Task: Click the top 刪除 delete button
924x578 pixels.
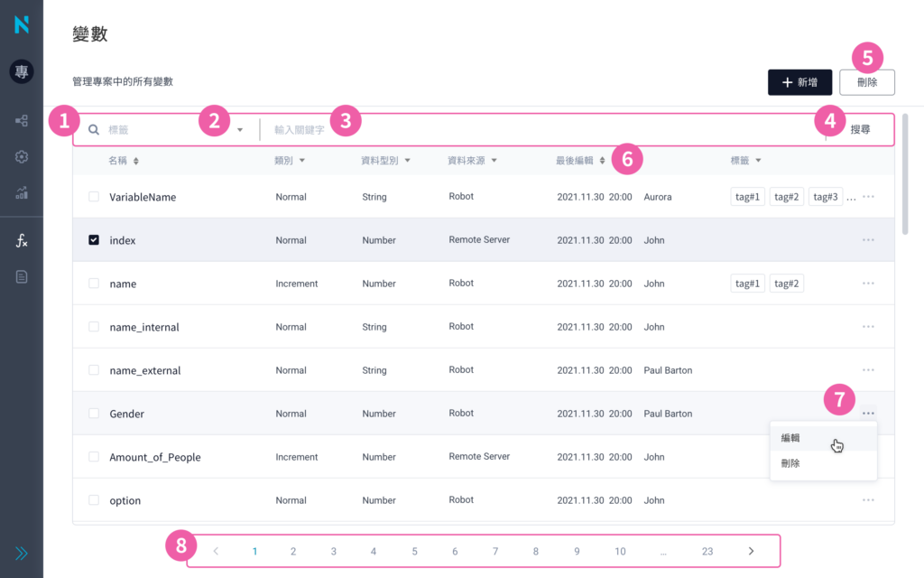Action: [x=867, y=82]
